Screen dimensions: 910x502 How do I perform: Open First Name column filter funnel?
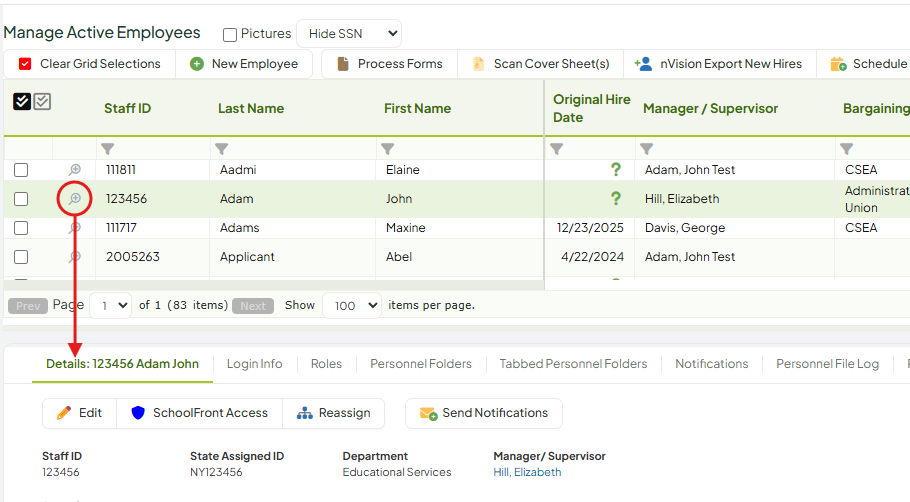388,149
